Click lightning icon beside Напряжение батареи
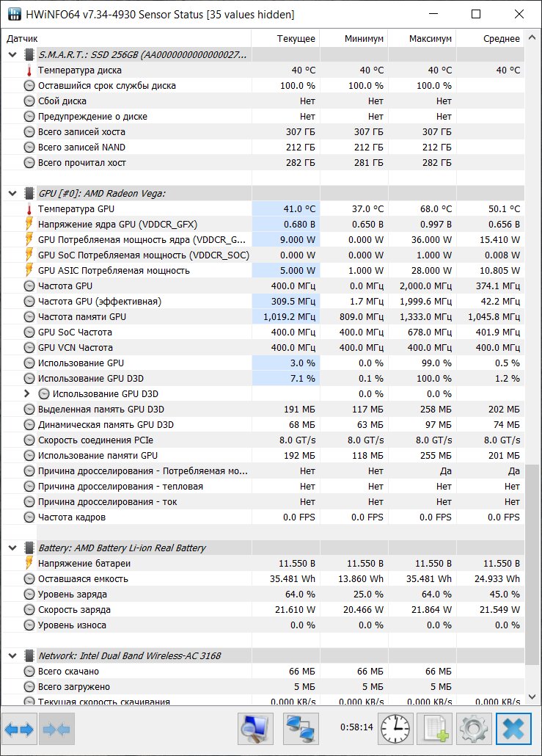The image size is (542, 756). (x=29, y=563)
